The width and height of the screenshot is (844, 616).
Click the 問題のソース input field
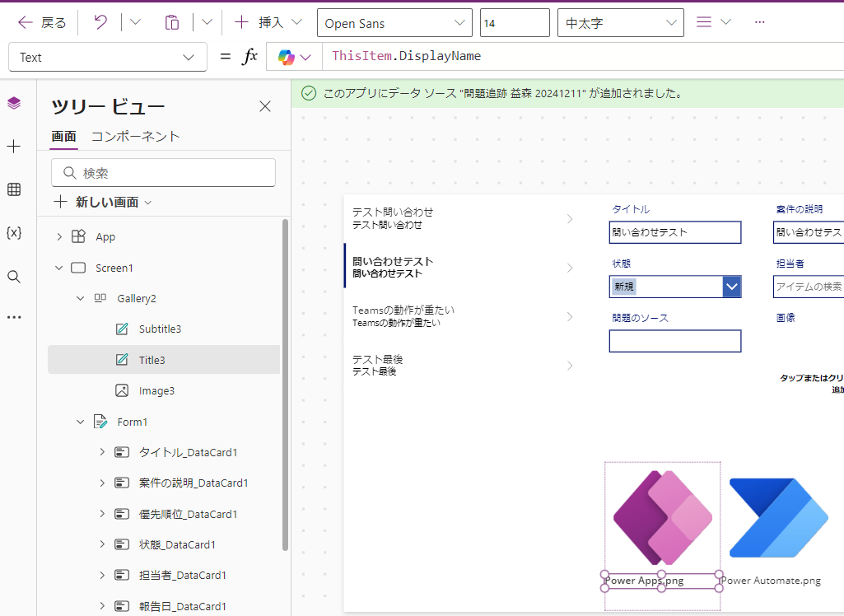pos(675,341)
